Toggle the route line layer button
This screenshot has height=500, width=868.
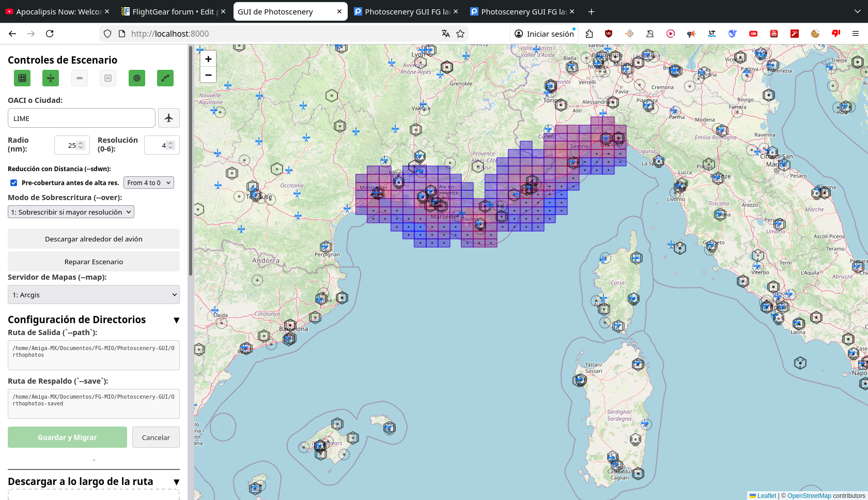165,78
